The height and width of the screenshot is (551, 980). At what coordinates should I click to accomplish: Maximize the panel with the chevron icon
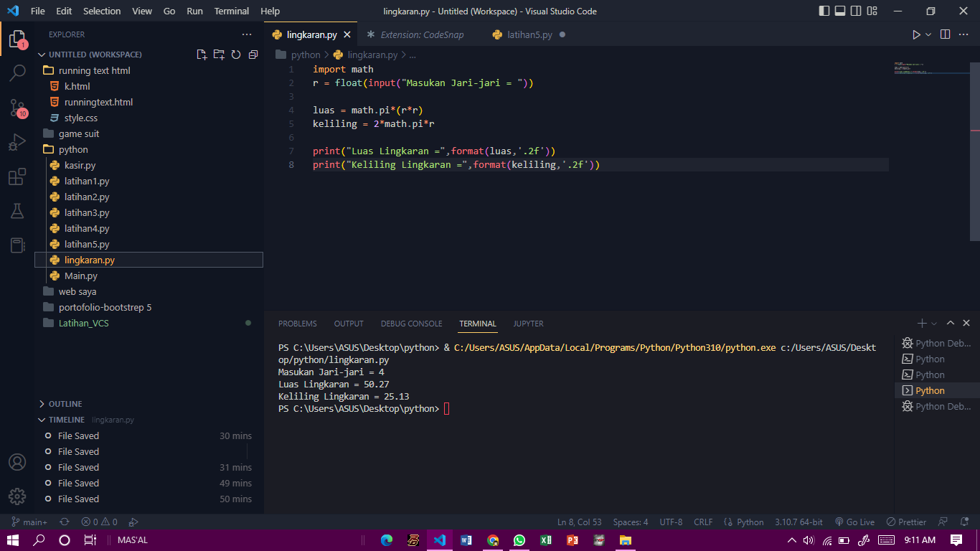point(950,323)
